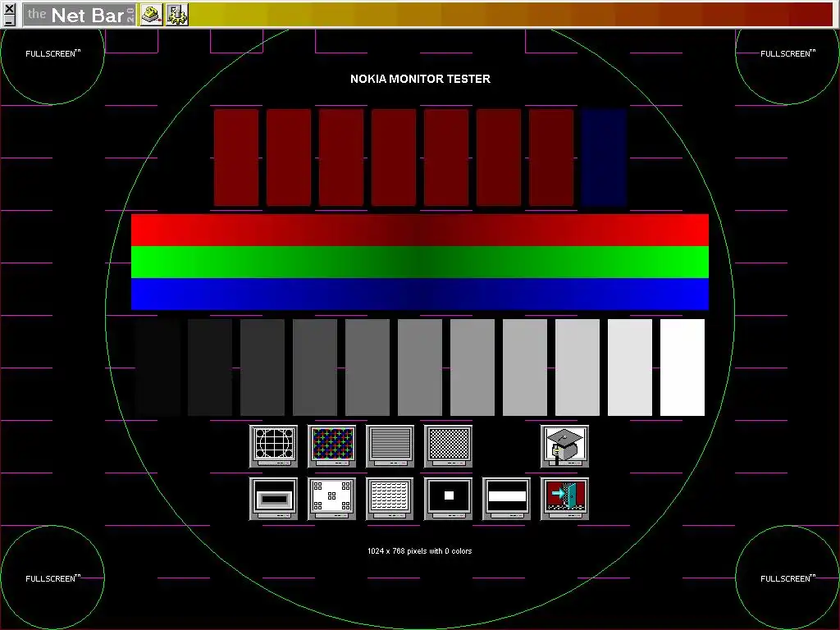
Task: Click the green gradient bar
Action: [x=420, y=262]
